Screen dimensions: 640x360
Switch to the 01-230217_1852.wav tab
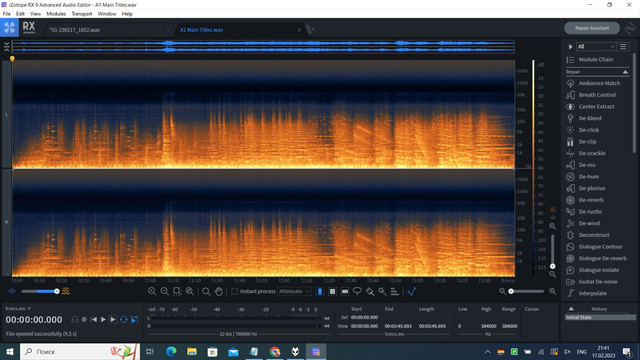pos(75,30)
